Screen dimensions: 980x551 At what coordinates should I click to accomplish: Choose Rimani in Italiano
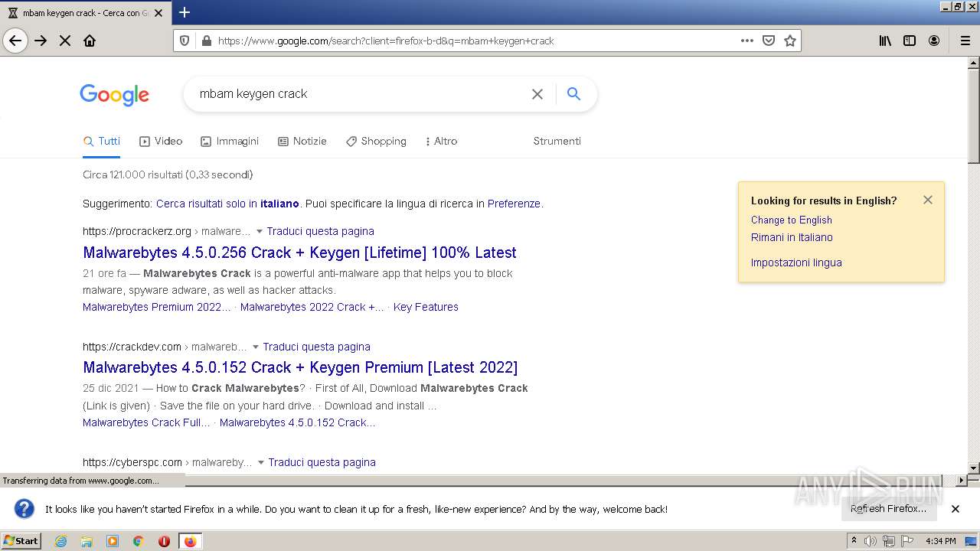pyautogui.click(x=792, y=237)
